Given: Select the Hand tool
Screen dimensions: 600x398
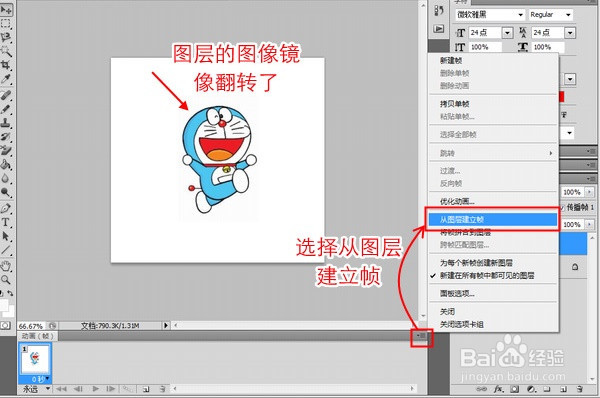Looking at the screenshot, I should 6,266.
